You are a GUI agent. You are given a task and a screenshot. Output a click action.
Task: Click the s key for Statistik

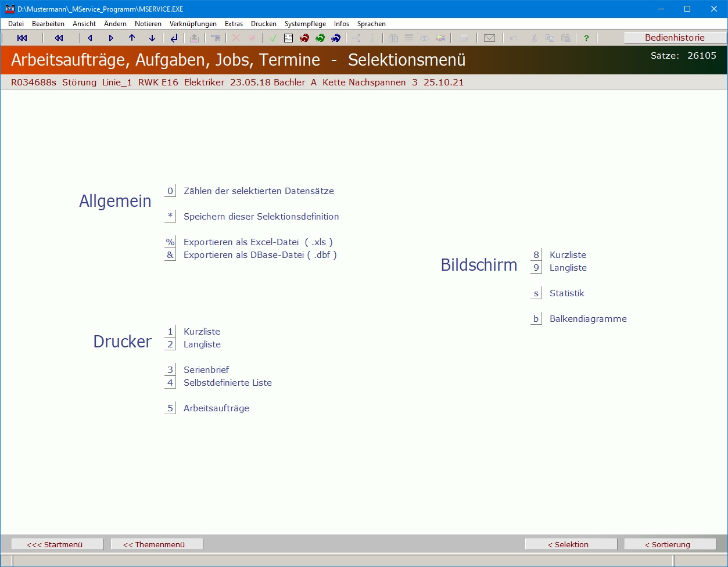click(536, 293)
